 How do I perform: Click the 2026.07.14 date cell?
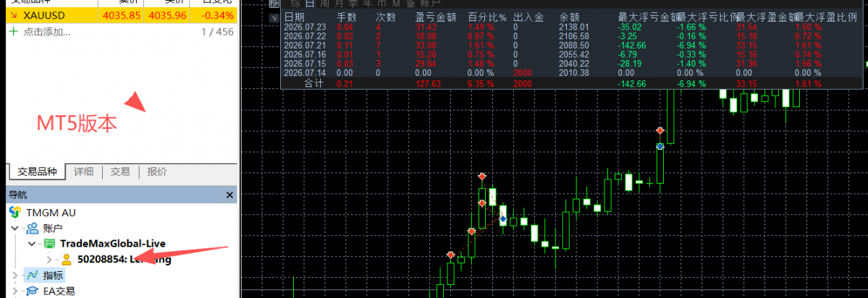tap(305, 74)
